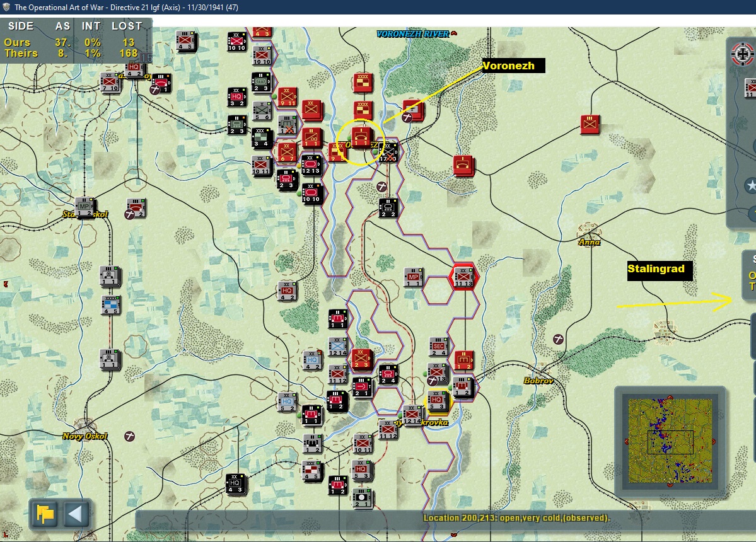Click the Location 200,213 status bar text
756x542 pixels.
click(516, 518)
